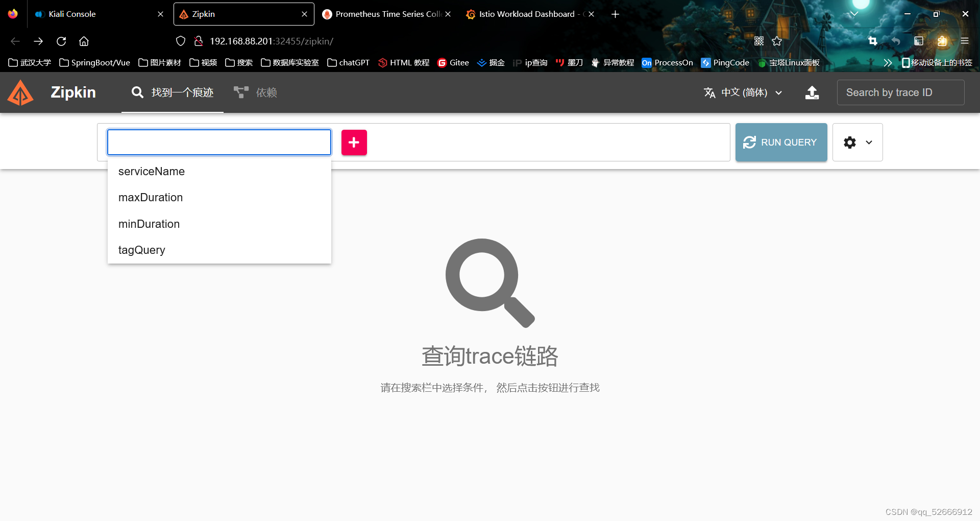Viewport: 980px width, 521px height.
Task: Open the Find a Trace tab (找到一个痕迹)
Action: point(173,92)
